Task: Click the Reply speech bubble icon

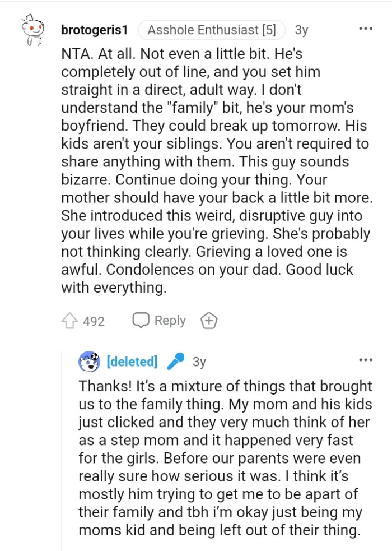Action: [x=140, y=320]
